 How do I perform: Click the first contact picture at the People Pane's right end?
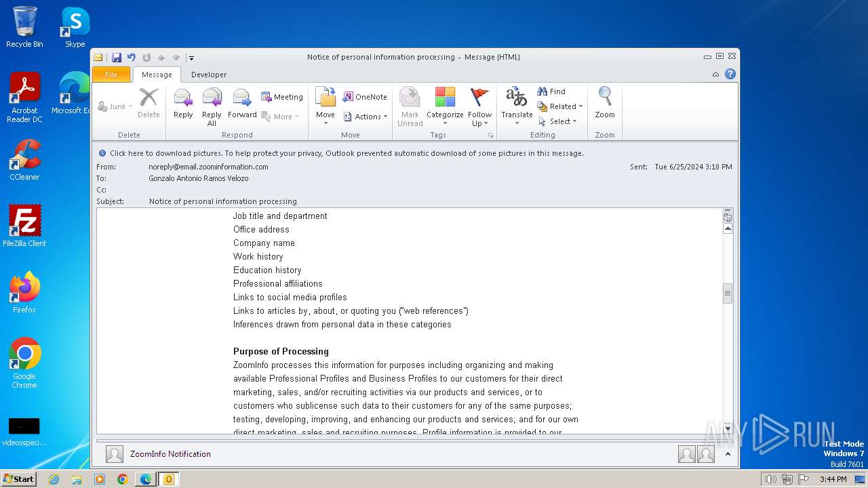click(686, 454)
